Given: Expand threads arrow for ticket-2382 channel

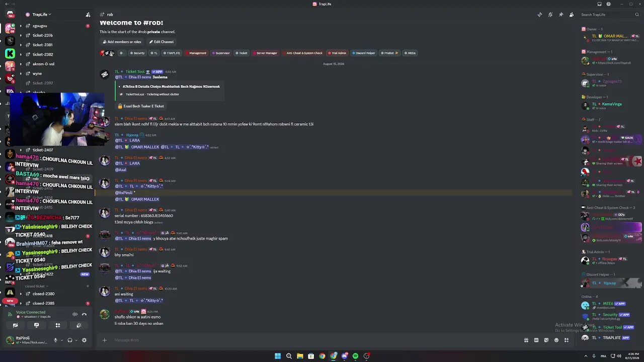Looking at the screenshot, I should [21, 54].
